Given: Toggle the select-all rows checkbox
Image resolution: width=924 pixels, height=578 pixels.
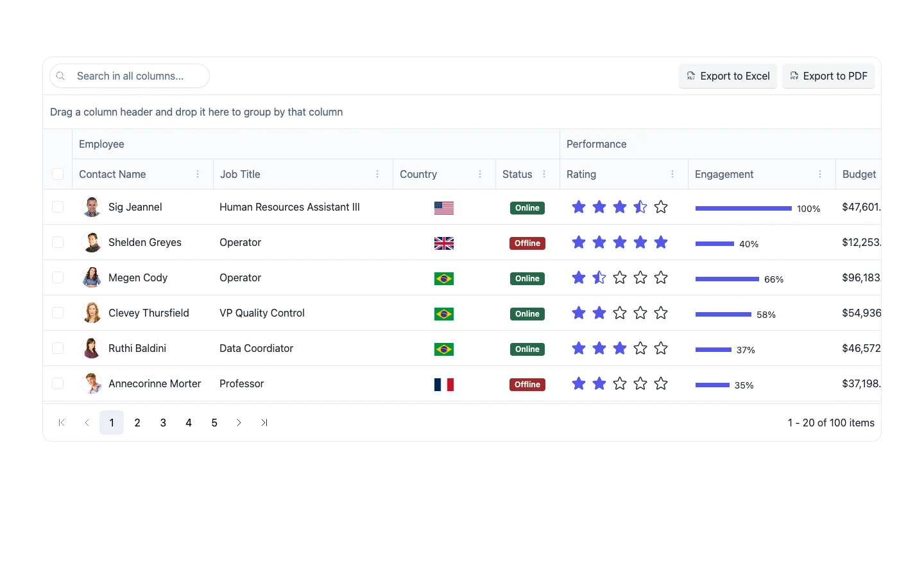Looking at the screenshot, I should coord(58,174).
